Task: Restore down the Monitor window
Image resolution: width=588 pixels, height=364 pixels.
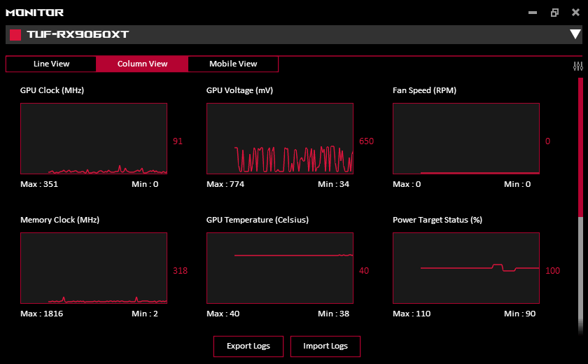Action: point(554,13)
